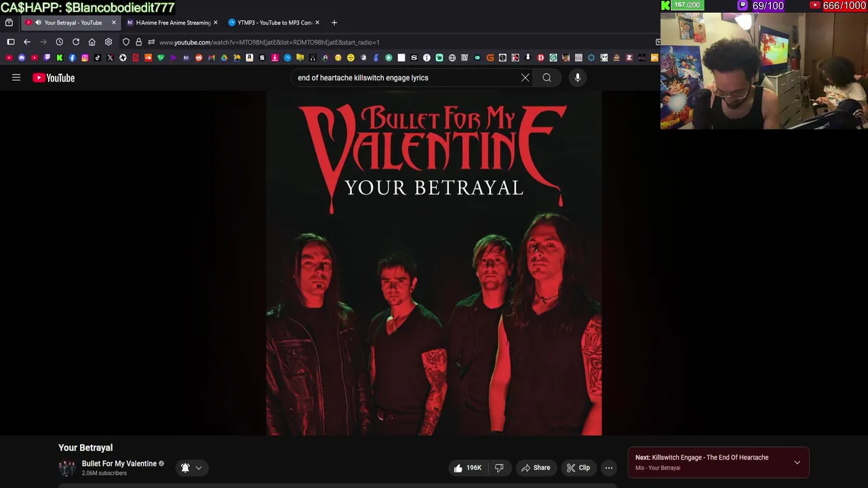Open shield privacy protection icon
The width and height of the screenshot is (868, 488).
(x=126, y=42)
